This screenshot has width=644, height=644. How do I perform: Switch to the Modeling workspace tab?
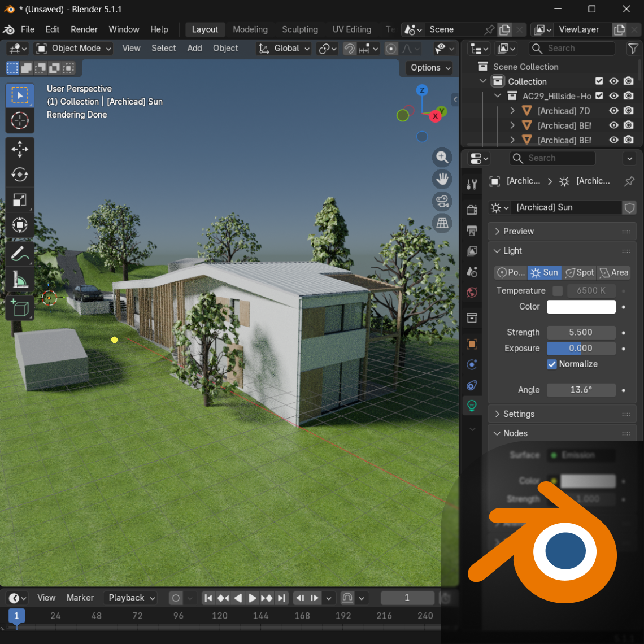pyautogui.click(x=250, y=29)
